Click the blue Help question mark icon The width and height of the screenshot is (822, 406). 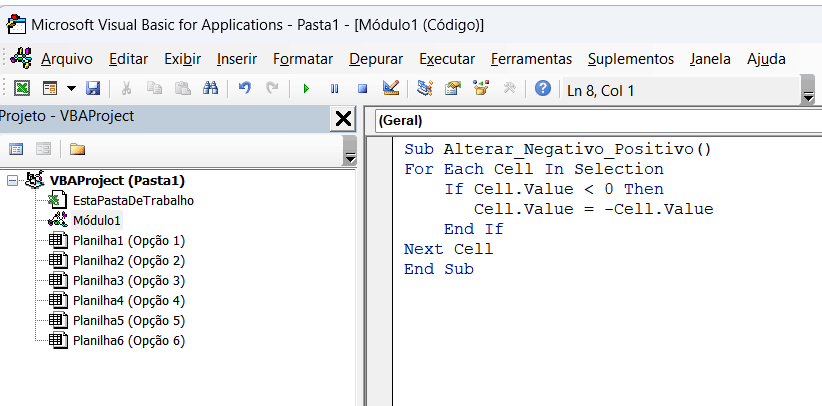543,89
